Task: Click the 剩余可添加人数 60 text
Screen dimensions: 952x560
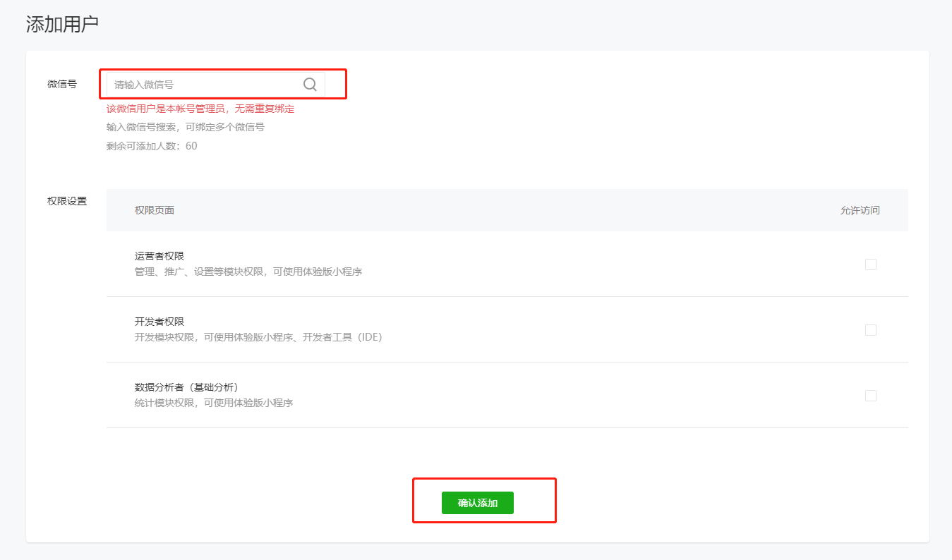Action: [x=152, y=146]
